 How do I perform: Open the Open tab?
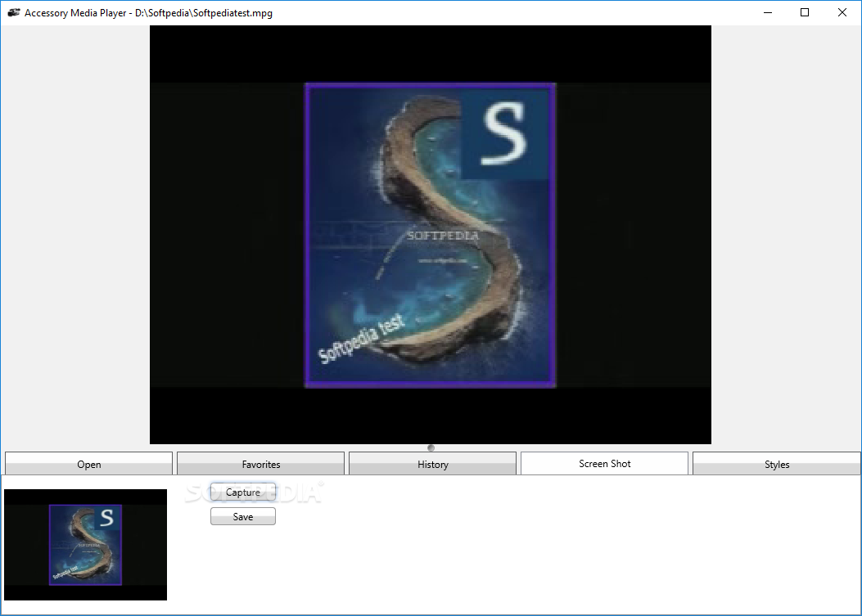[x=88, y=464]
